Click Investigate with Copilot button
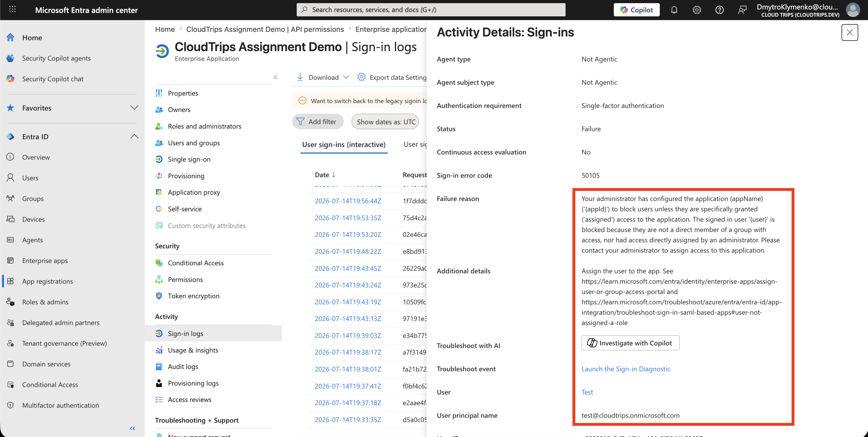The image size is (868, 437). pyautogui.click(x=630, y=343)
